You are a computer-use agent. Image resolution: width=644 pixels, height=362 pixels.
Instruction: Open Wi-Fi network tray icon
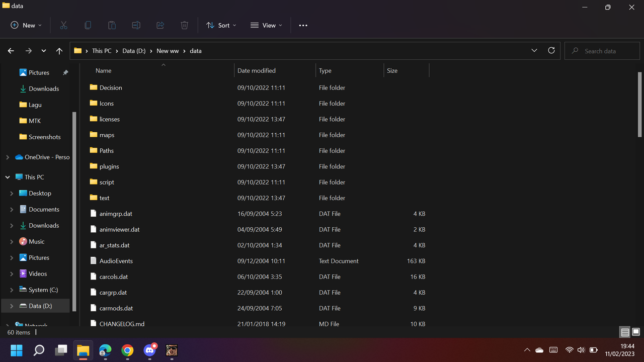point(569,350)
